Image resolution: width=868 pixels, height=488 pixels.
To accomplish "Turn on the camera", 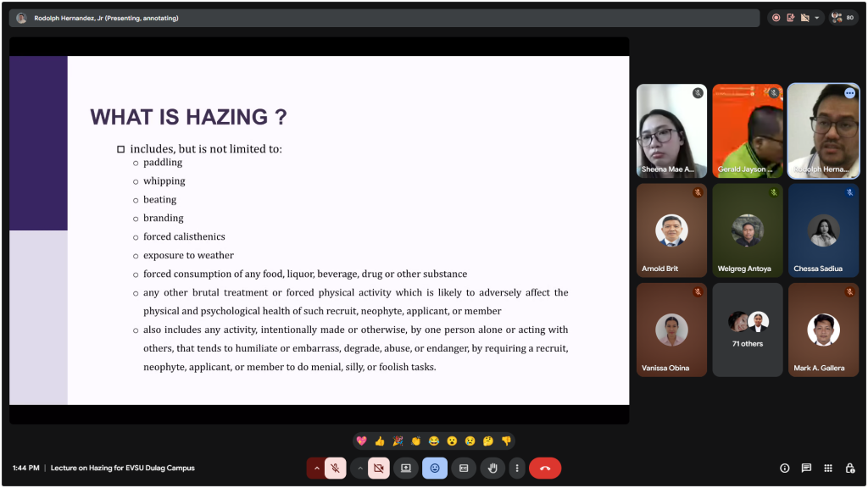I will point(379,468).
